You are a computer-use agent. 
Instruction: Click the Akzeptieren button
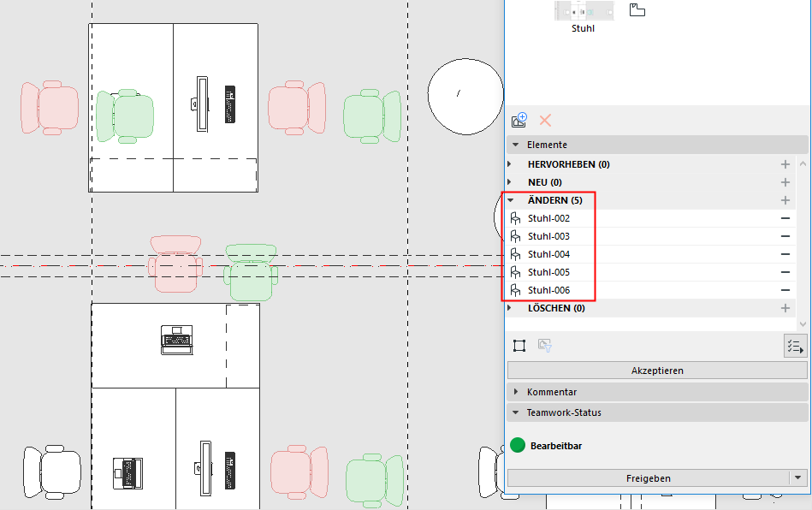coord(657,371)
